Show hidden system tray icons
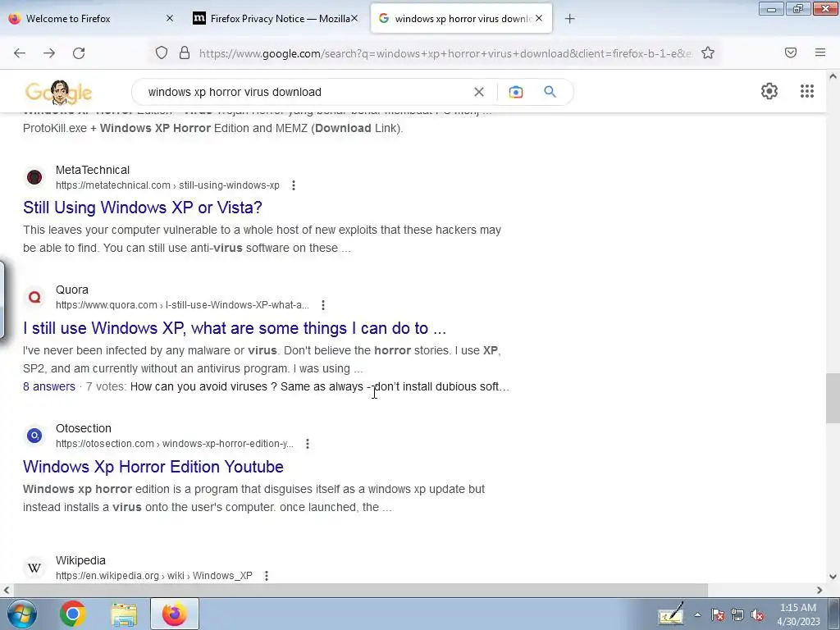Viewport: 840px width, 630px height. coord(697,615)
